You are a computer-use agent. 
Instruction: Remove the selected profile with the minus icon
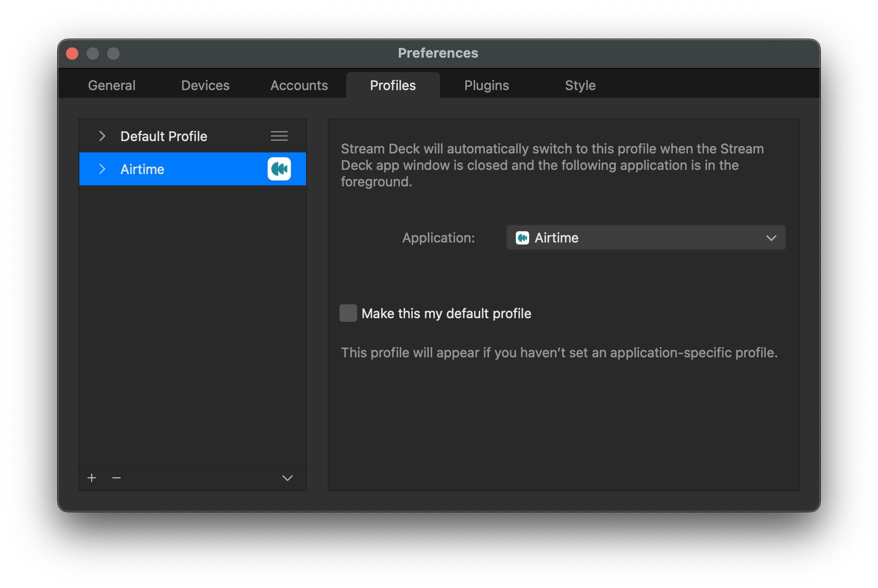coord(116,478)
